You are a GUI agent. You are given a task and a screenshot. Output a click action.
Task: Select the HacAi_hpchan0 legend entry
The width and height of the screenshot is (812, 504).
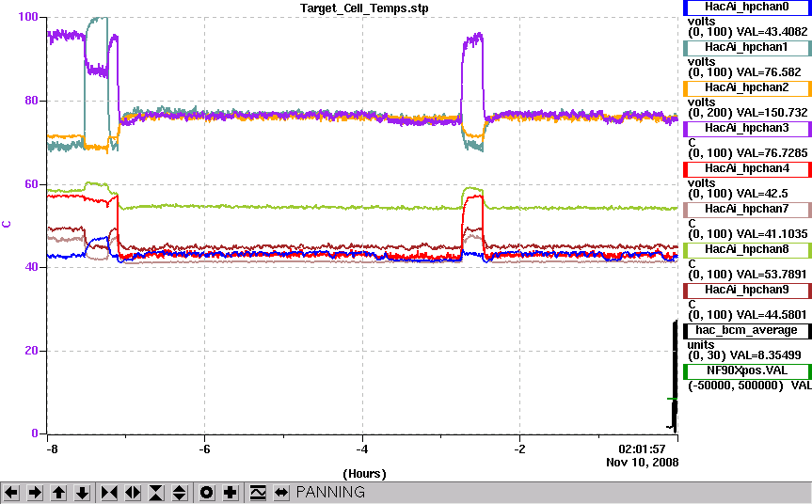[x=747, y=7]
